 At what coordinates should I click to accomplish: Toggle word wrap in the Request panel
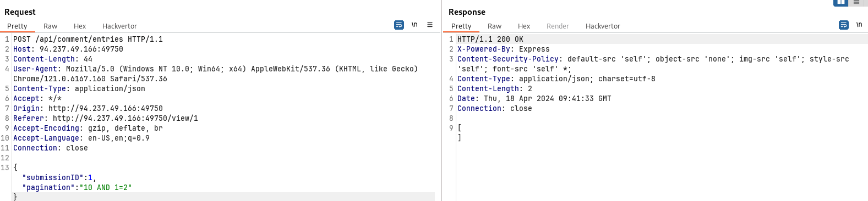[x=399, y=25]
